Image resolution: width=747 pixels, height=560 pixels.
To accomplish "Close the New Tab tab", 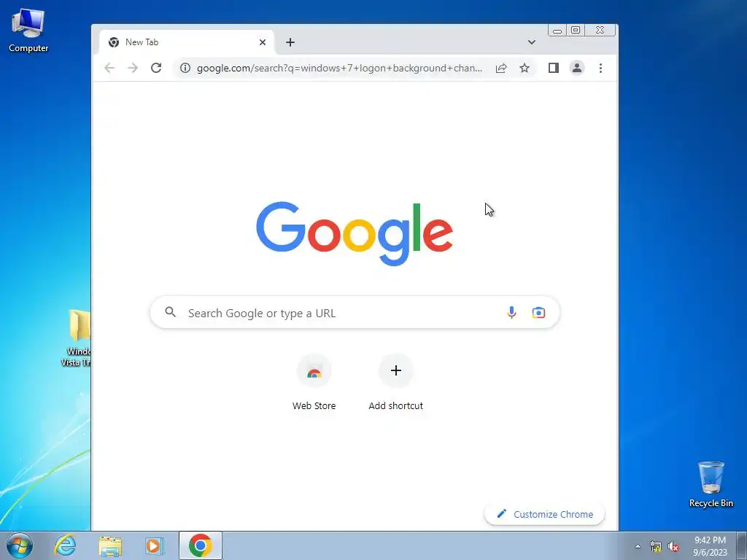I will (x=263, y=42).
